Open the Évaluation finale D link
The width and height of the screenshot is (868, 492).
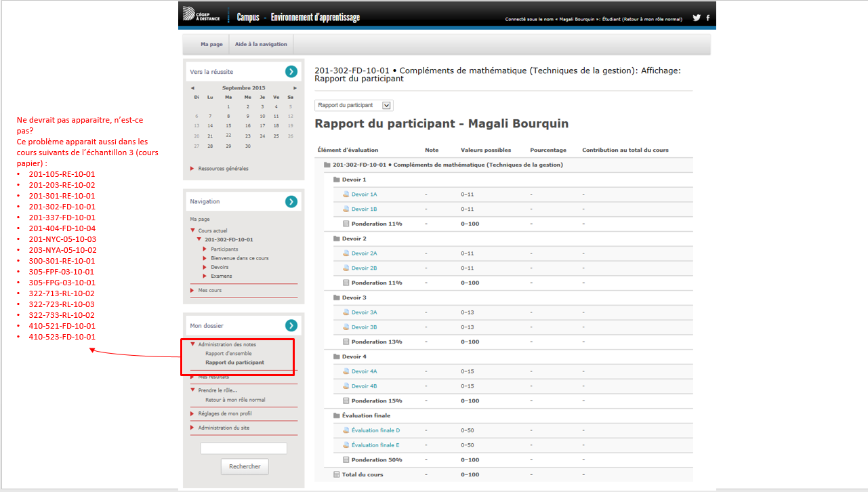coord(375,430)
